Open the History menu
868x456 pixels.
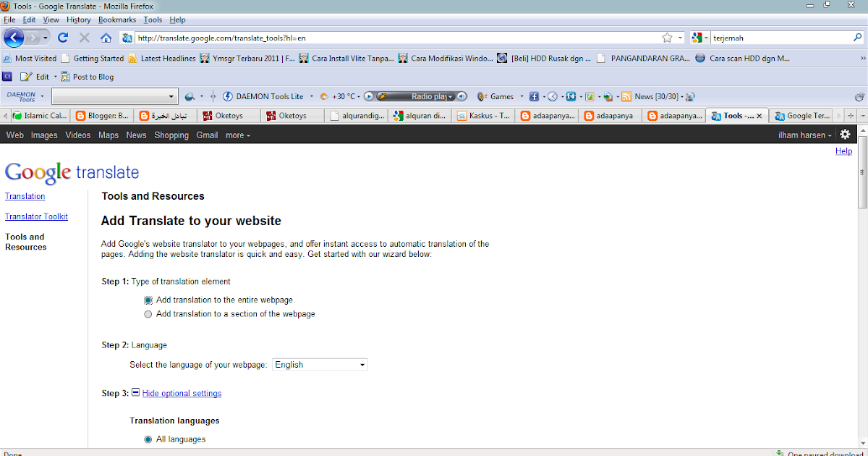79,20
